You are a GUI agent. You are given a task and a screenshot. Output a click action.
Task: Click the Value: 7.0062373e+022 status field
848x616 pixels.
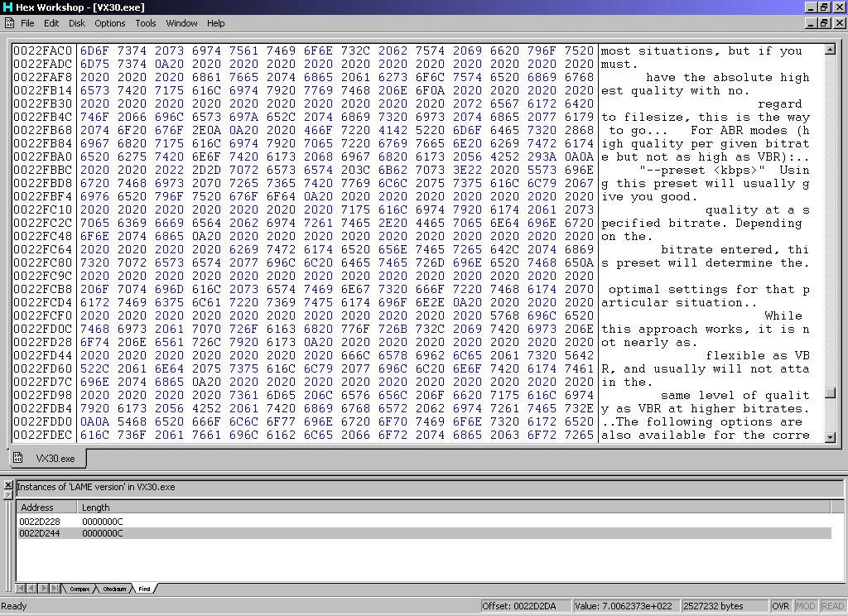pos(626,606)
